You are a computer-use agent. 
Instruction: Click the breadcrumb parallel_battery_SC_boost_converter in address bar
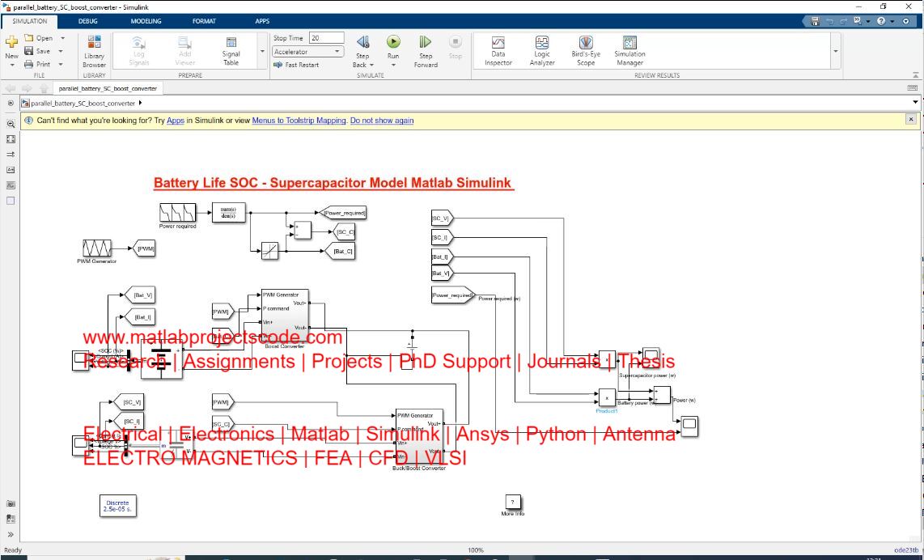click(x=83, y=103)
